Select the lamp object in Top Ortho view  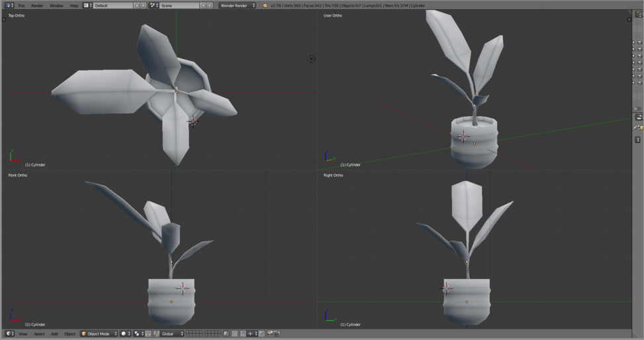311,59
